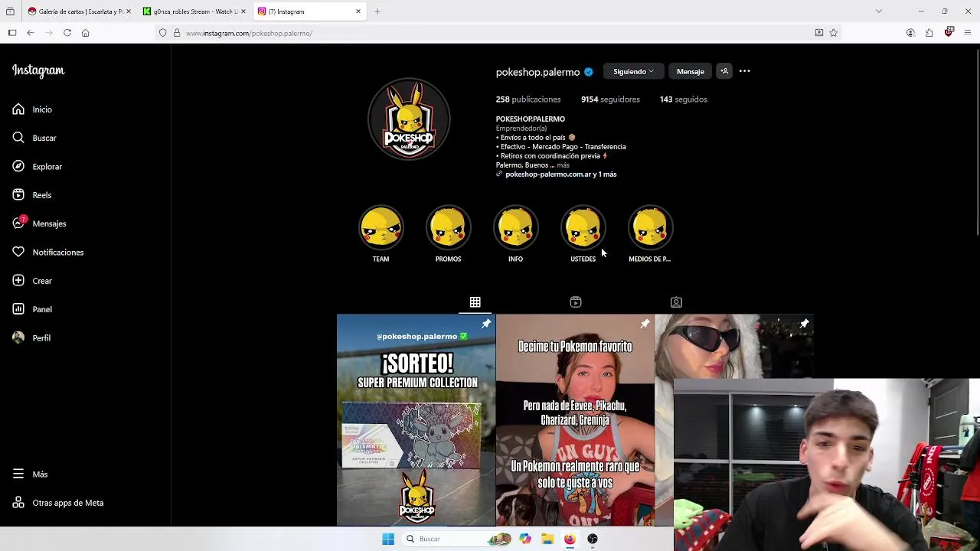Switch to the tagged posts tab

point(676,302)
